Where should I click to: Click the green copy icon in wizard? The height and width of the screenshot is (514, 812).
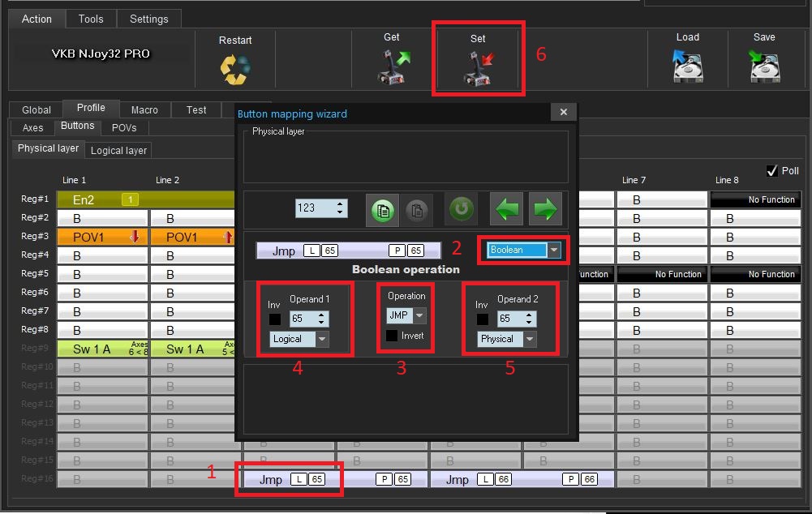coord(383,209)
